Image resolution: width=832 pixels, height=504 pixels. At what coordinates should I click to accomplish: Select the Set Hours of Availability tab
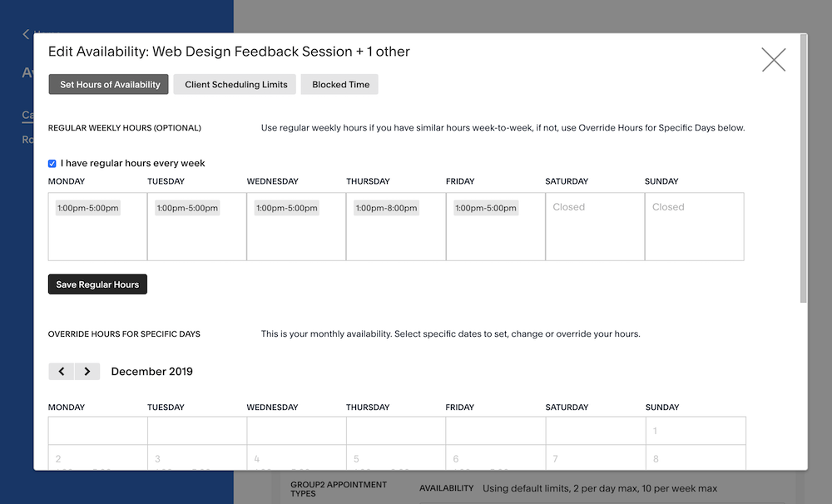[108, 84]
